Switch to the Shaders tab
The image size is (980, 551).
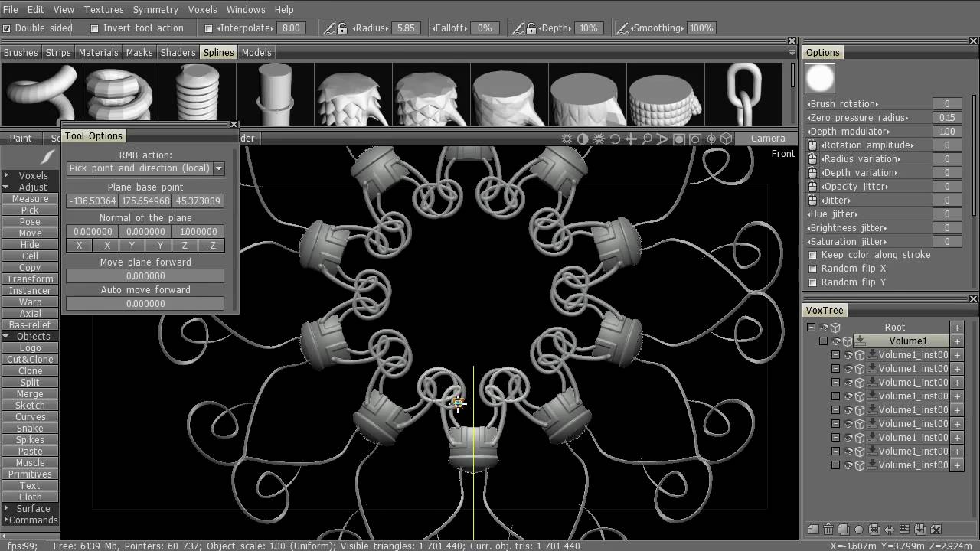click(178, 52)
